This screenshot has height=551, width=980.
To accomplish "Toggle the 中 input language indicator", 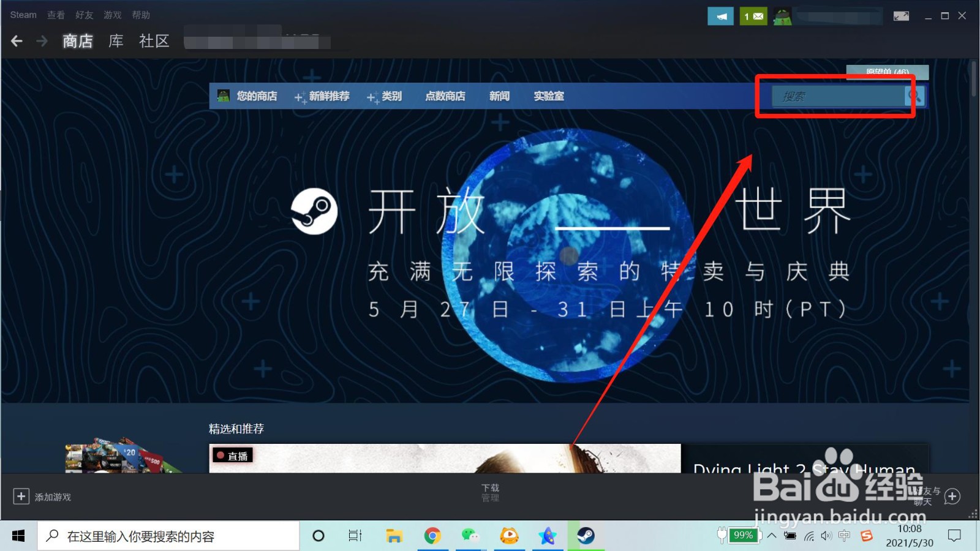I will 844,536.
